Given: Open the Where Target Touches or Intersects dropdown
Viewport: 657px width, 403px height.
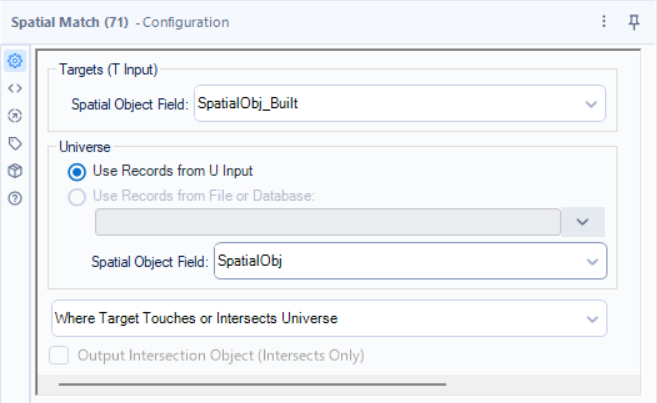Looking at the screenshot, I should pyautogui.click(x=591, y=319).
